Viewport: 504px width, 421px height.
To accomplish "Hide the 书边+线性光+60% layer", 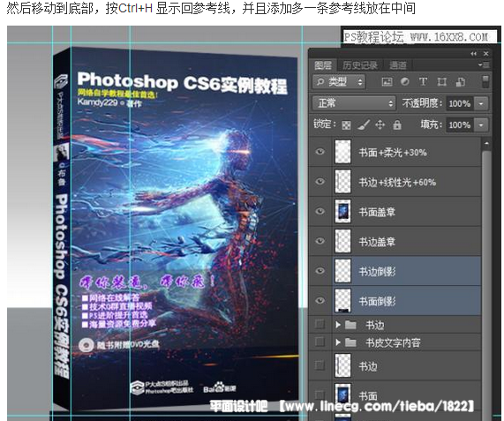I will (320, 181).
